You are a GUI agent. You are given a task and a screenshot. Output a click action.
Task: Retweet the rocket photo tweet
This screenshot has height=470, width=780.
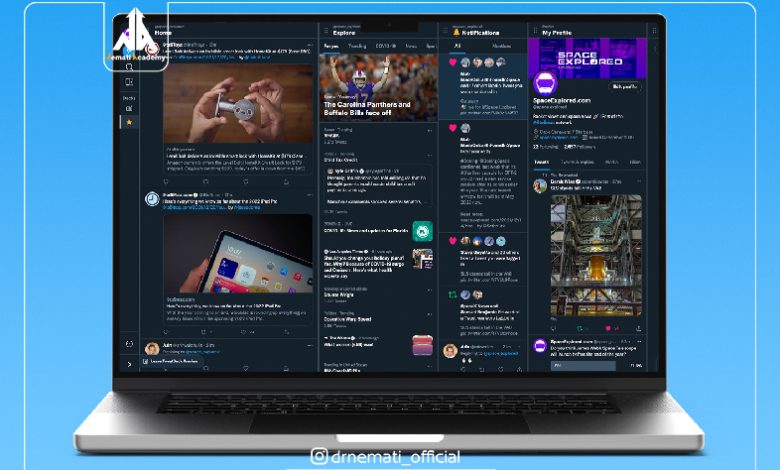[x=581, y=328]
